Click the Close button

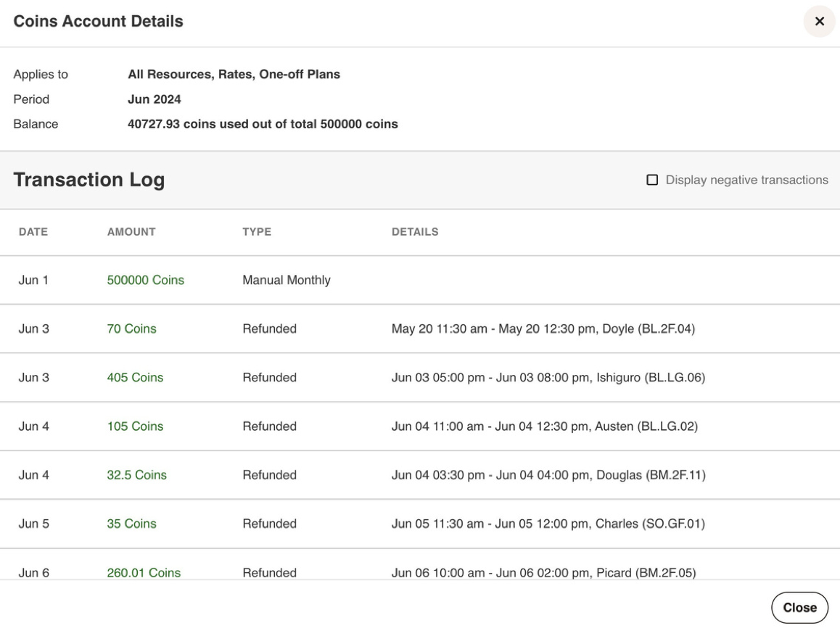tap(799, 608)
